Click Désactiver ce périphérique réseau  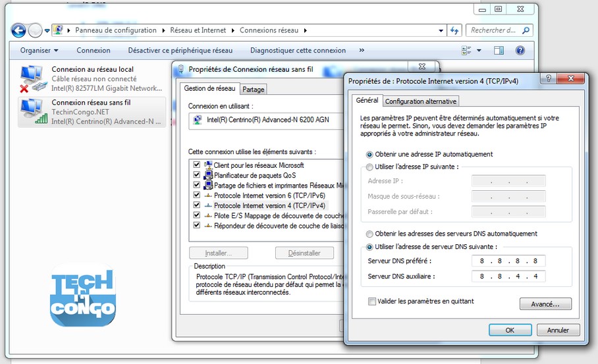tap(180, 50)
